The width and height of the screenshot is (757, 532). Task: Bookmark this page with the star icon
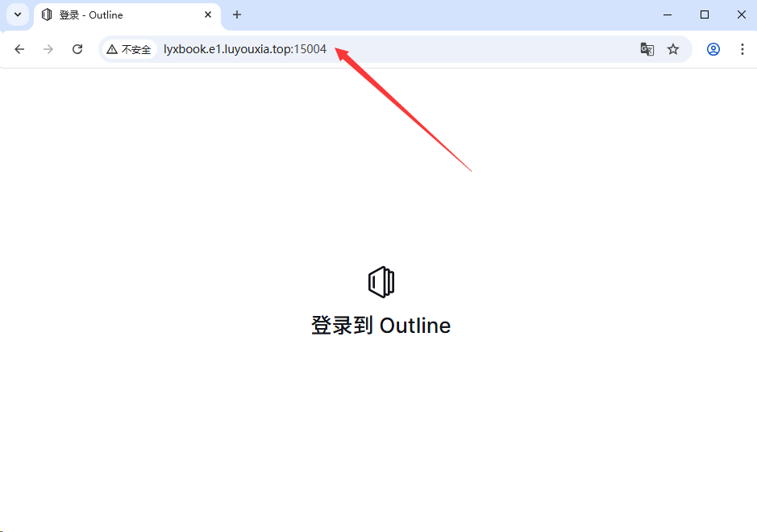click(673, 49)
